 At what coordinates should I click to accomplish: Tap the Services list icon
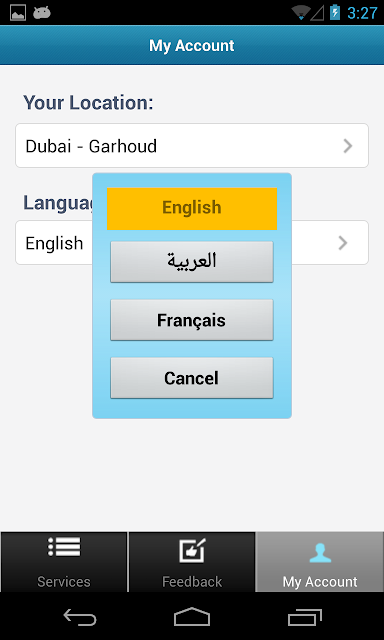64,547
